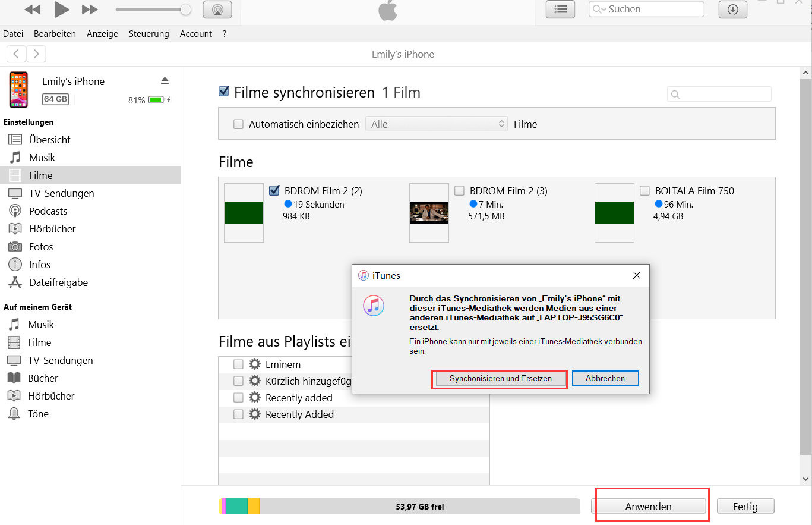812x525 pixels.
Task: Click the scroll up arrow
Action: pos(806,72)
